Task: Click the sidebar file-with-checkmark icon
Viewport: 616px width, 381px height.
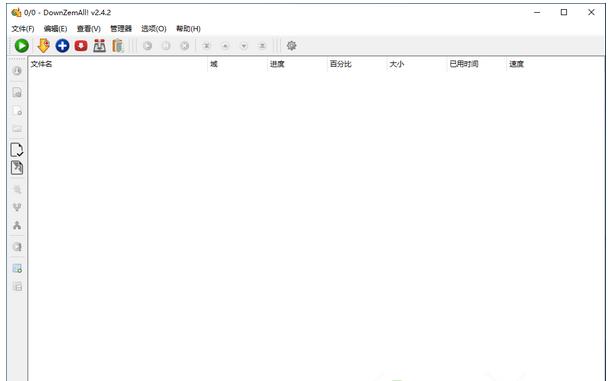Action: click(17, 150)
